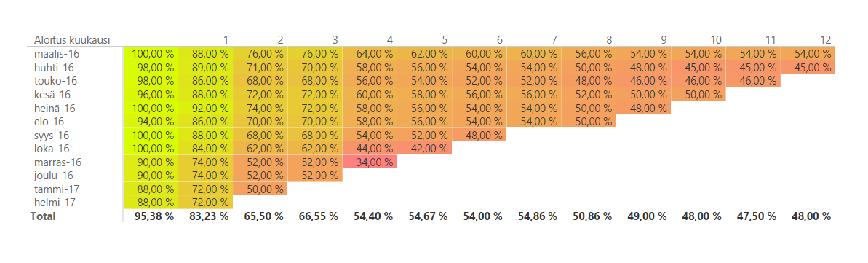Screen dimensions: 868x263
Task: Click the 34,00 % cell in marras-16 row
Action: [370, 162]
